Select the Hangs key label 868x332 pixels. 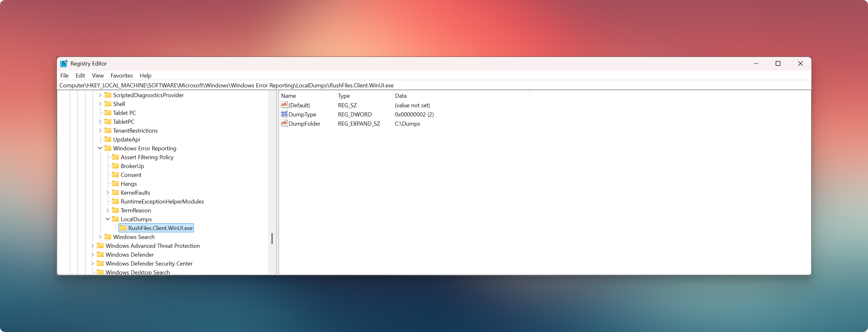click(x=129, y=184)
